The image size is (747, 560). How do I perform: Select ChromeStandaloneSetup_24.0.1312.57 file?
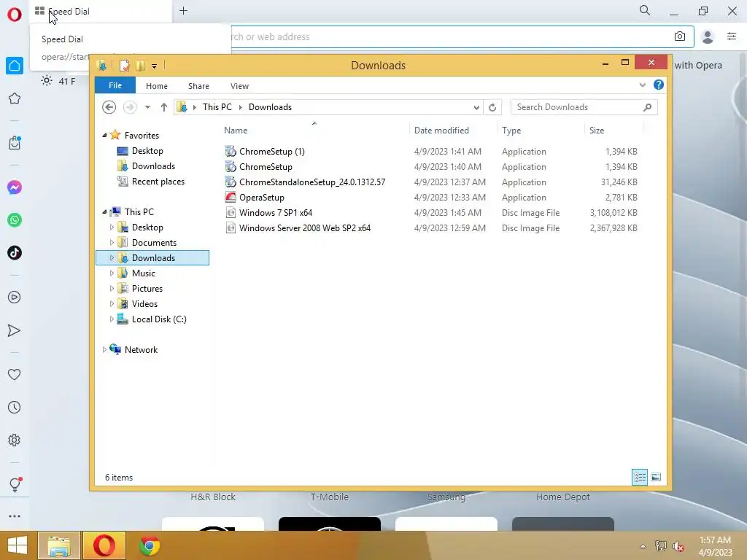click(312, 182)
